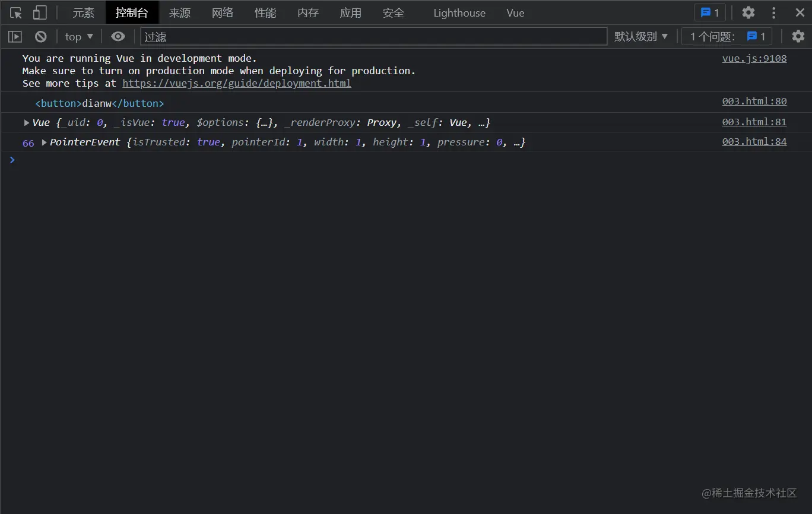812x514 pixels.
Task: Clear the console output
Action: click(40, 36)
